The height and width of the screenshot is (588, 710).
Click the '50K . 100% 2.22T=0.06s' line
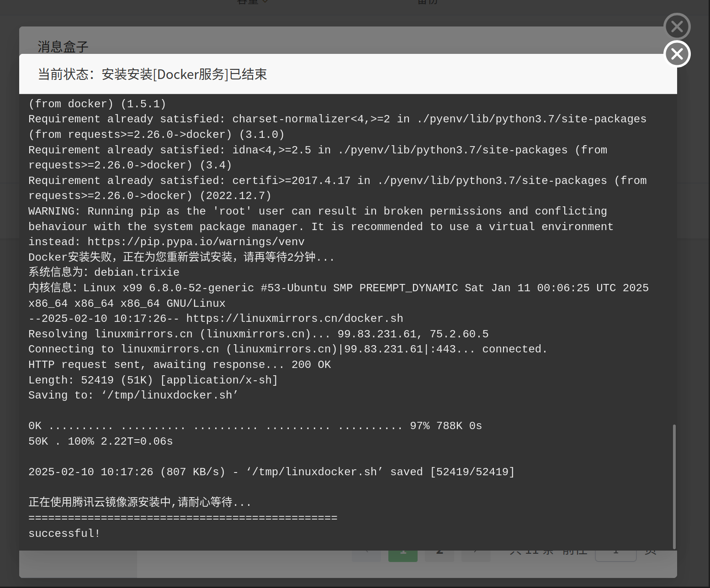pos(101,441)
